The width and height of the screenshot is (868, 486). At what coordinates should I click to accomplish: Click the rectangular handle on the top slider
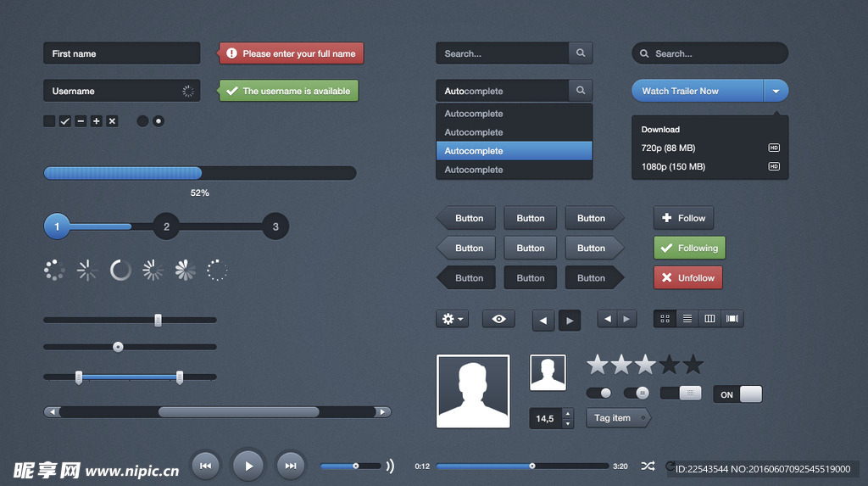[x=158, y=320]
